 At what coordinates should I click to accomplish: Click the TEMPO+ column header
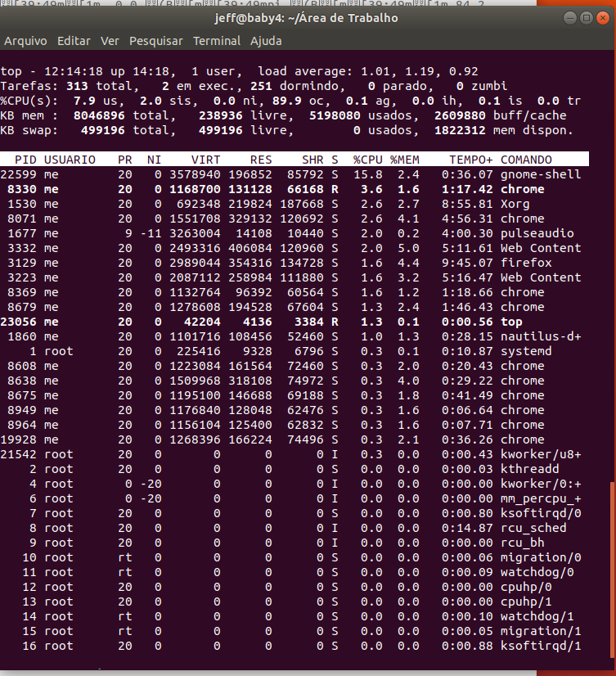(x=470, y=160)
